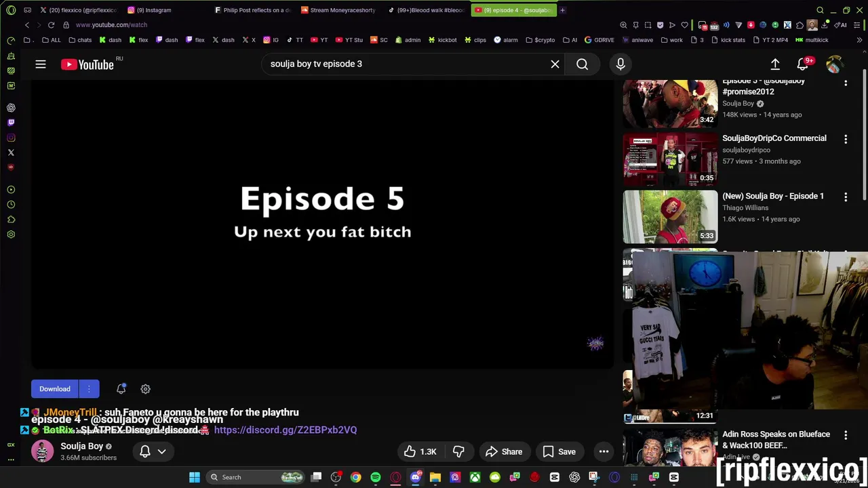Open the $crypto bookmark folder

540,40
